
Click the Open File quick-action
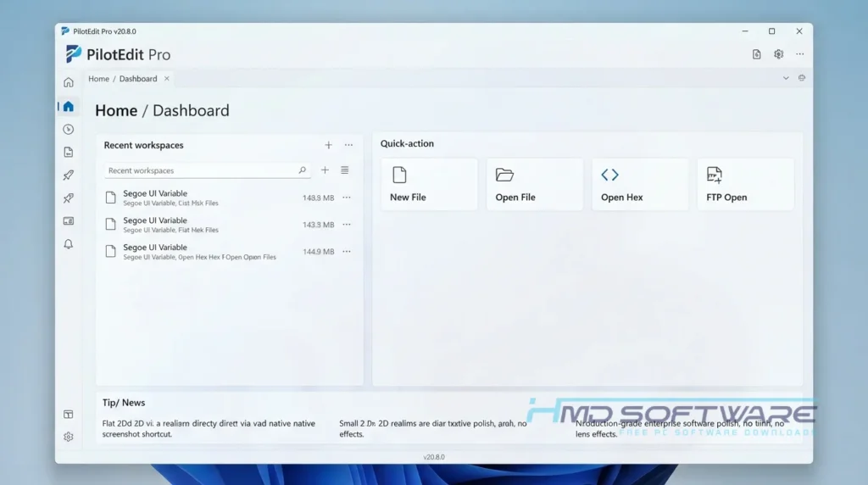(535, 184)
